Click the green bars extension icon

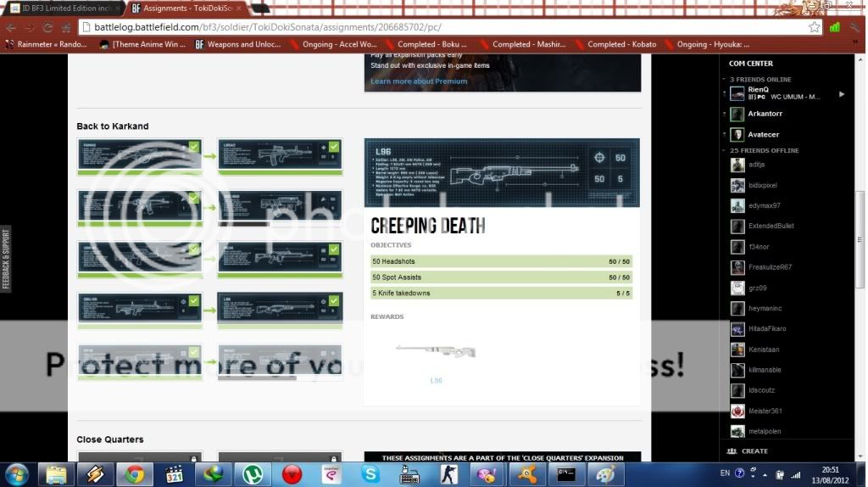pos(835,27)
